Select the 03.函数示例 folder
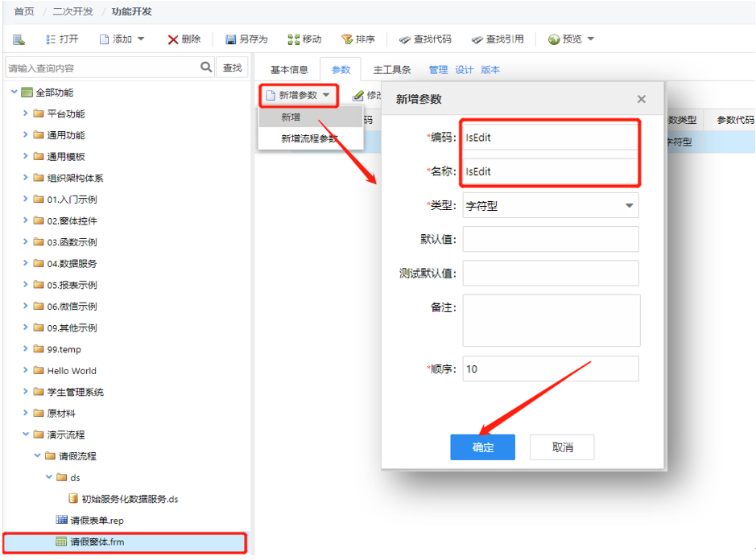This screenshot has width=756, height=560. [72, 242]
